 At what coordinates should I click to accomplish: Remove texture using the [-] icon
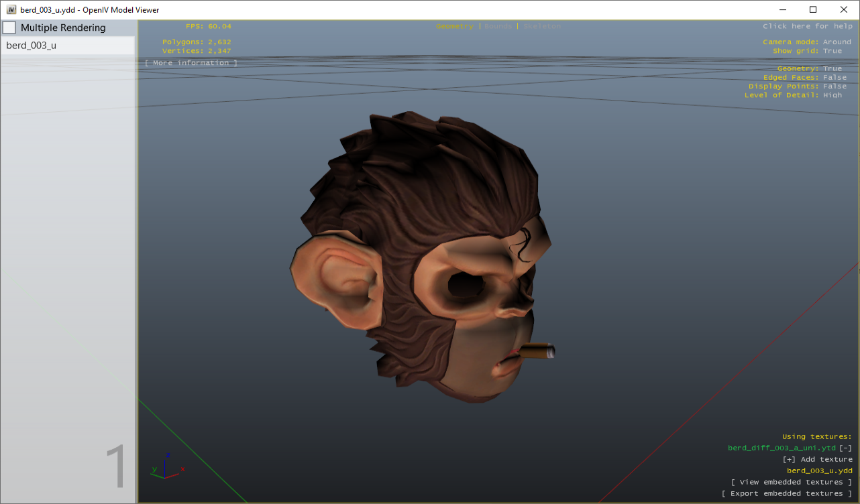click(x=845, y=448)
